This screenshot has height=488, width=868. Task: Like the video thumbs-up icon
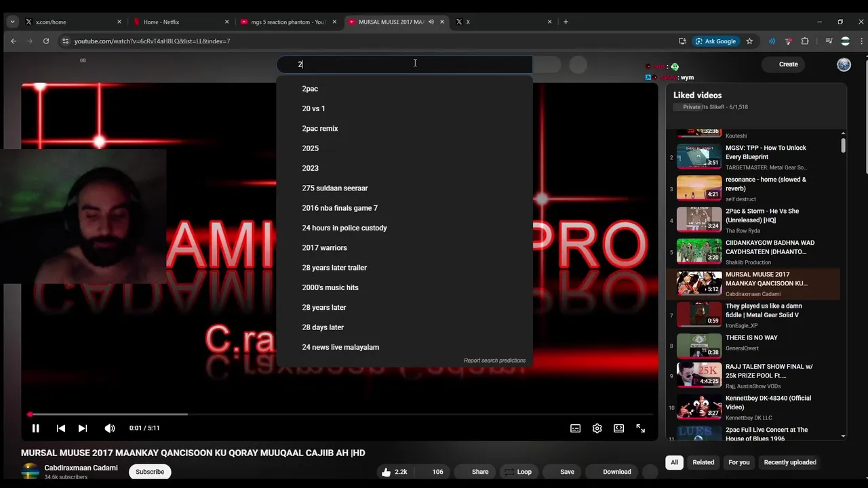coord(386,472)
